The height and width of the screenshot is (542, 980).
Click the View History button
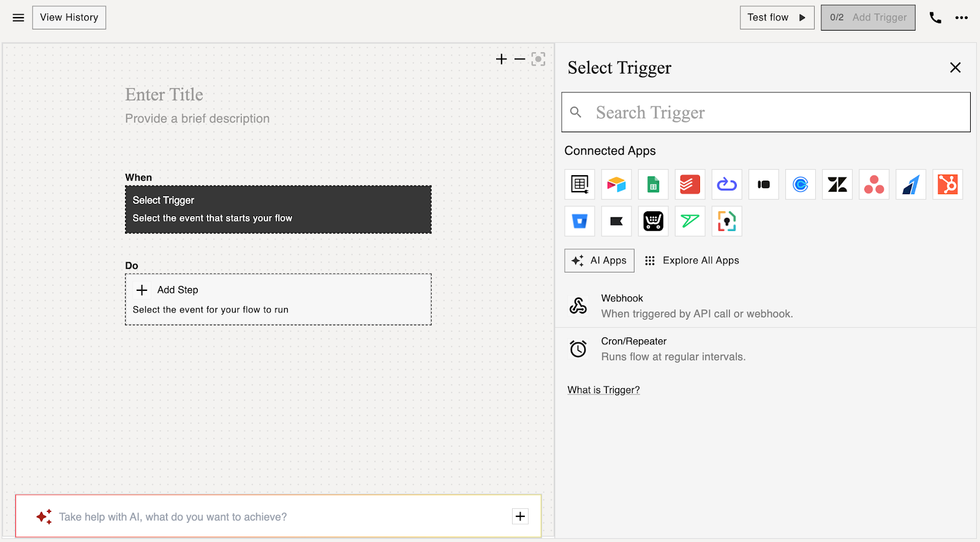click(69, 18)
